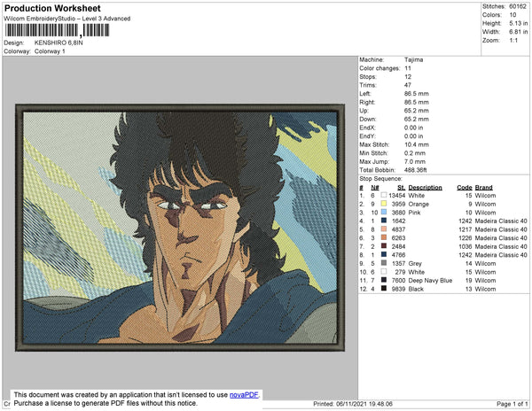Click the Pink description in row 3

click(414, 213)
